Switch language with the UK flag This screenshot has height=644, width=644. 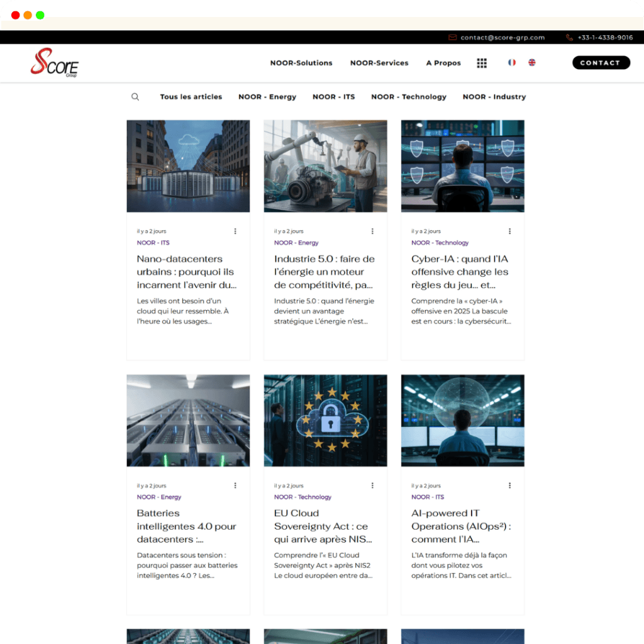click(x=532, y=63)
